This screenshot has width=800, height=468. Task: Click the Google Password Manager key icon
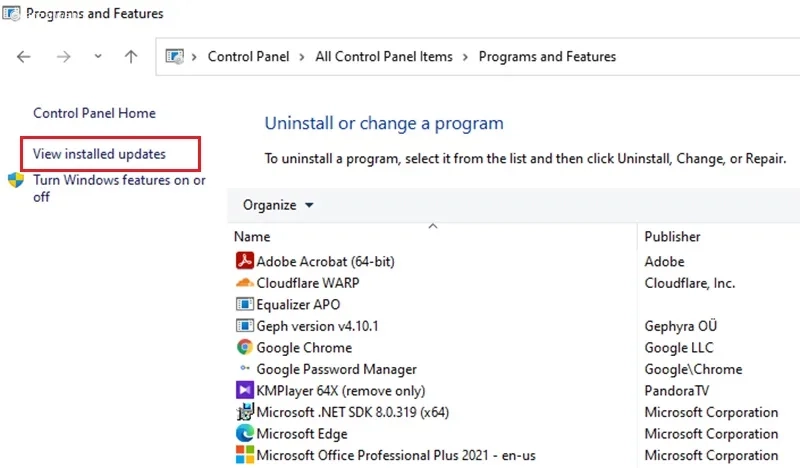245,368
